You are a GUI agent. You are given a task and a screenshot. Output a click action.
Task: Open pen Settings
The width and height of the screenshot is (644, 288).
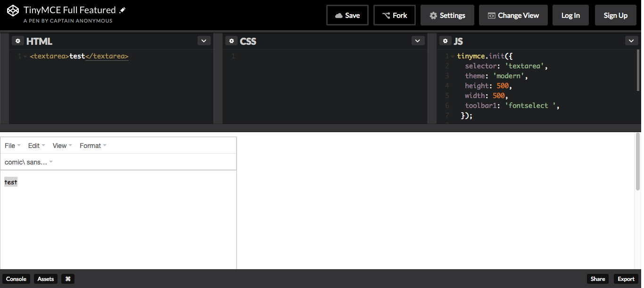(x=447, y=15)
